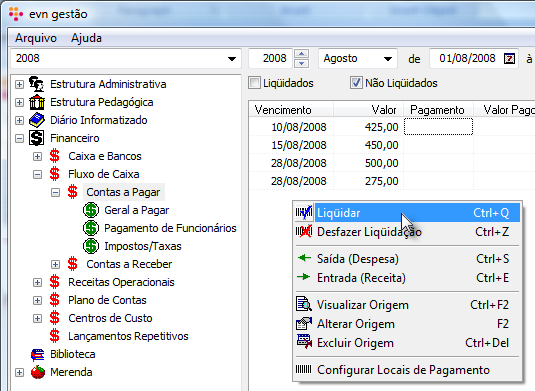Expand the Diário Informatizado node
Screen dimensions: 535x391
[19, 120]
